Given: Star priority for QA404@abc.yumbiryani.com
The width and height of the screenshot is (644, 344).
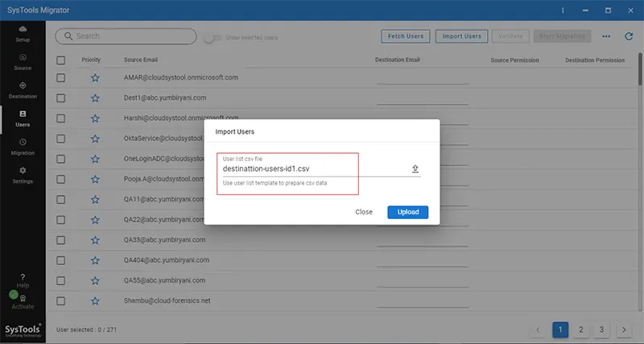Looking at the screenshot, I should click(95, 260).
